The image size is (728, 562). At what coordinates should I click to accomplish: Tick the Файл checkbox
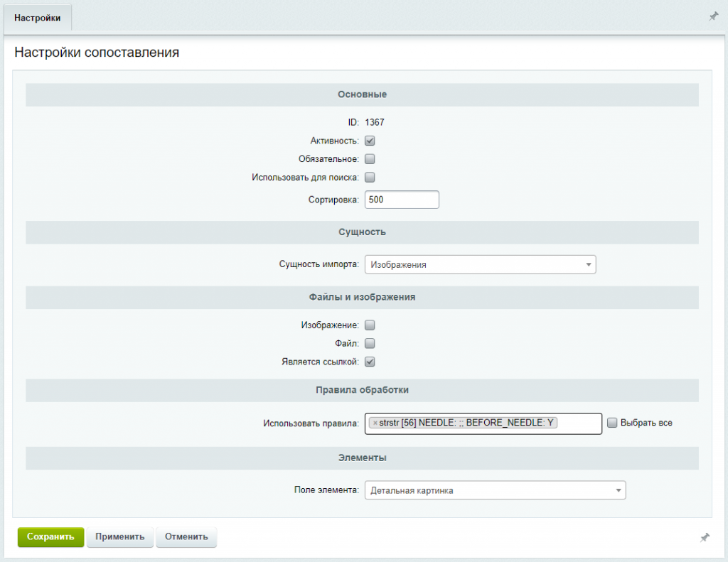pos(370,343)
